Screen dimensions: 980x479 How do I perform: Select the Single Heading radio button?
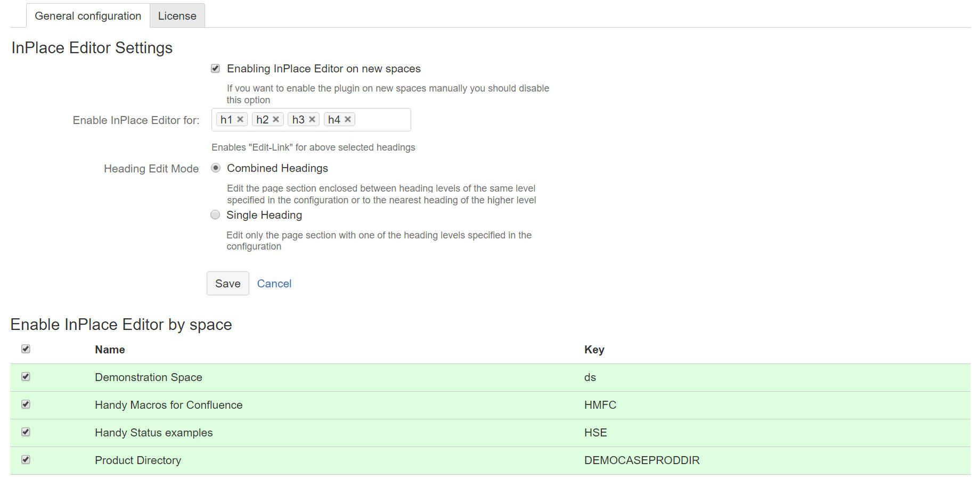(x=215, y=214)
